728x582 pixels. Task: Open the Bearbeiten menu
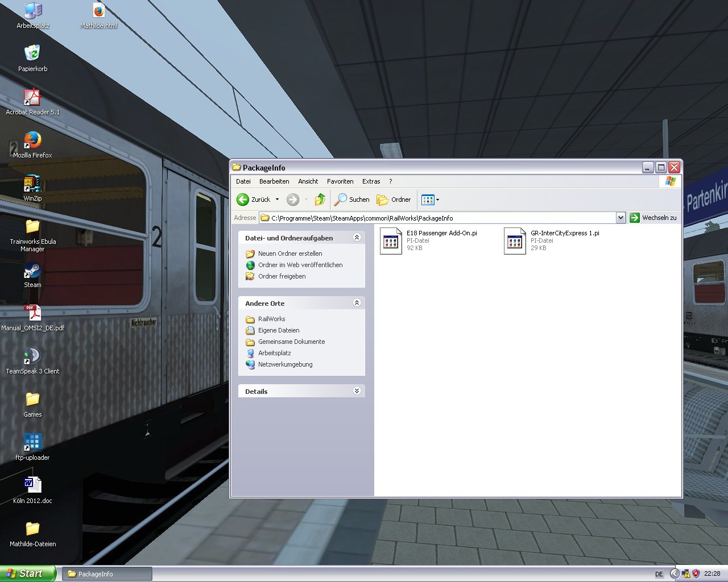click(274, 181)
